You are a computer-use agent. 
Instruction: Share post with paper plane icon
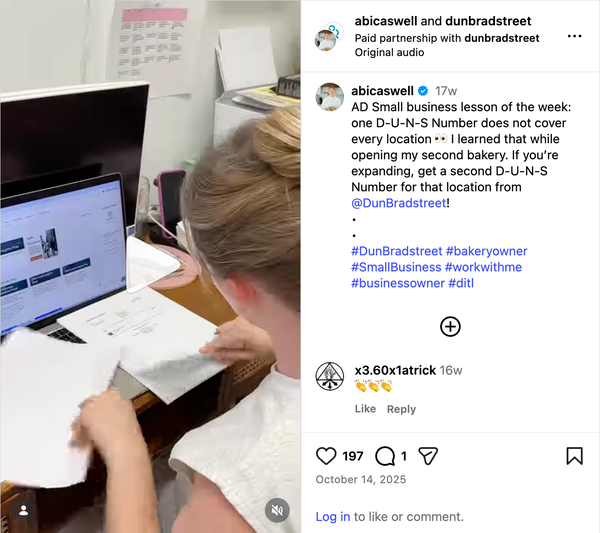tap(428, 456)
